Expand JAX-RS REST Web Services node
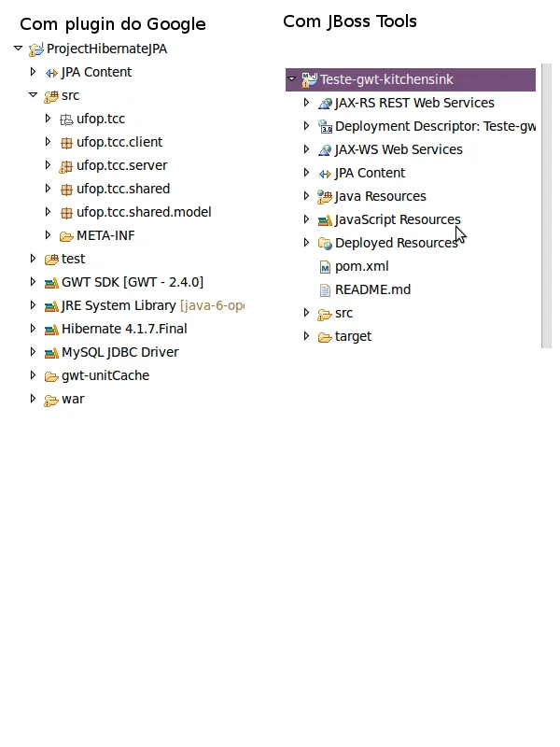Viewport: 560px width, 747px height. 307,102
